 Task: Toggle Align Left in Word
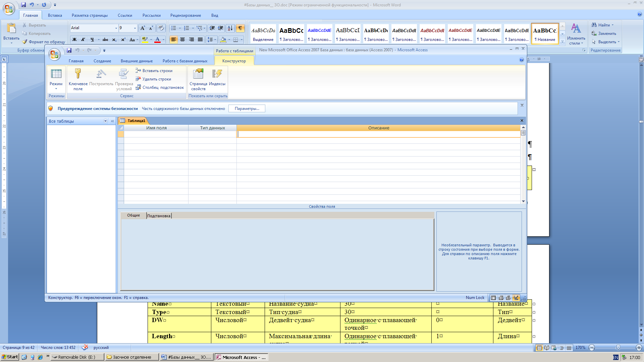tap(173, 40)
